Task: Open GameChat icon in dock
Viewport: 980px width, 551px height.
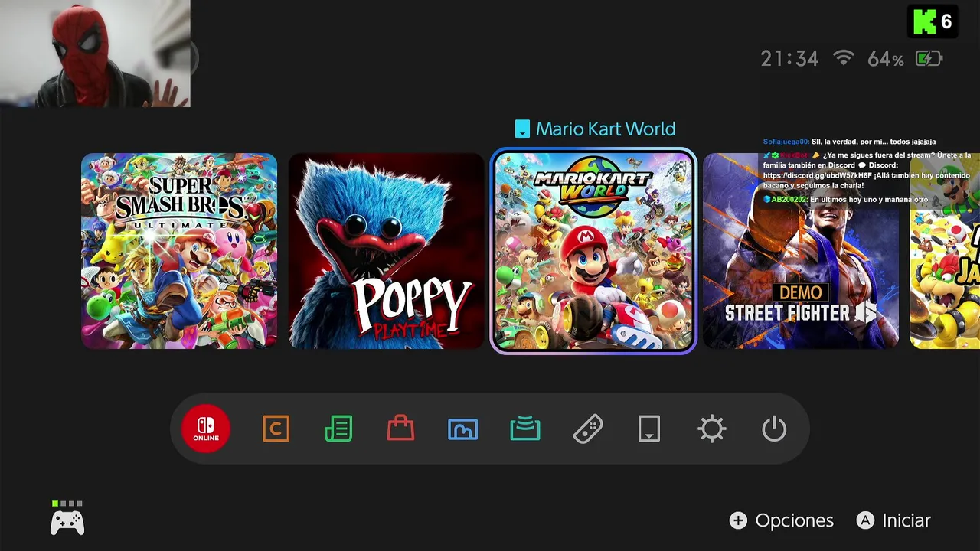Action: pos(276,429)
